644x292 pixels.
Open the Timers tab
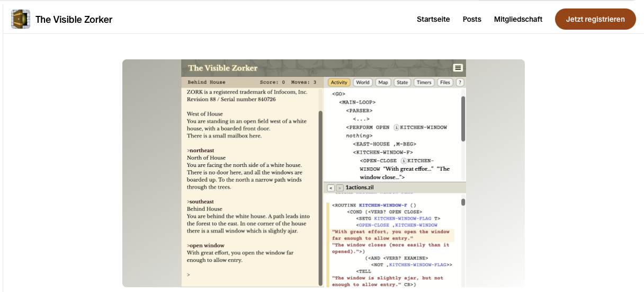pyautogui.click(x=424, y=83)
